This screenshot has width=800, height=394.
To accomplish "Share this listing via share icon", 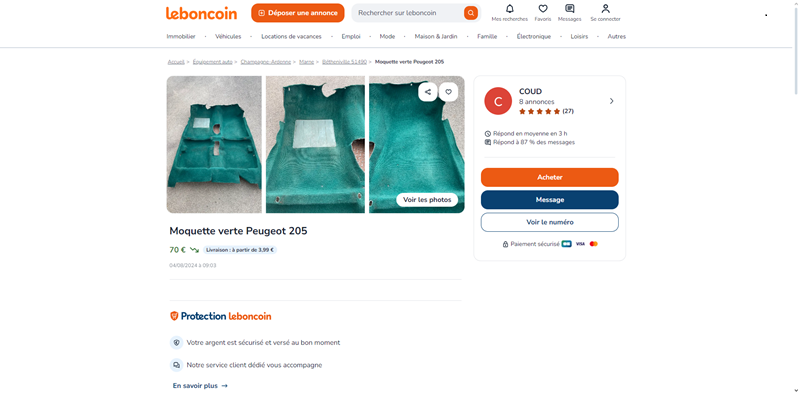I will 428,92.
